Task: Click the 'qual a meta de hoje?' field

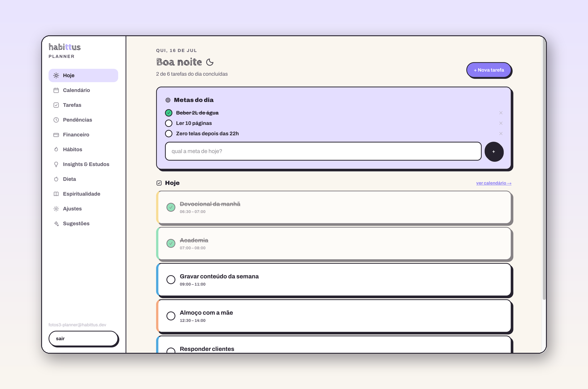Action: [323, 151]
